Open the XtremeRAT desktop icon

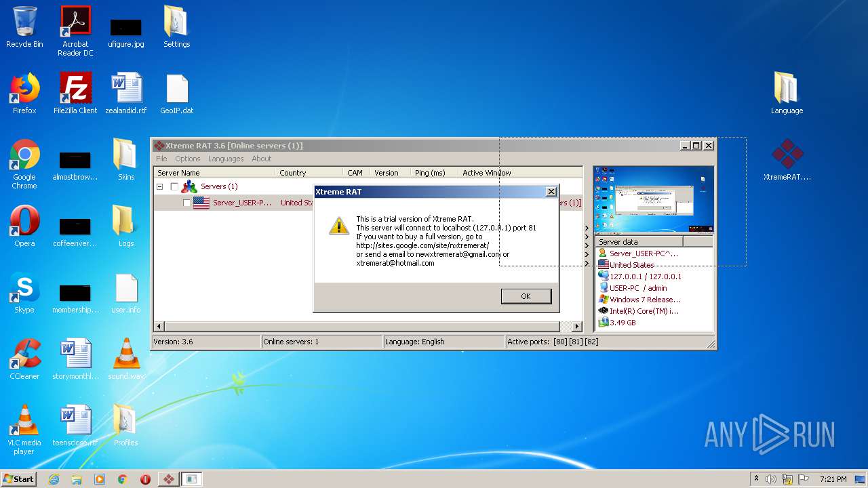tap(787, 160)
